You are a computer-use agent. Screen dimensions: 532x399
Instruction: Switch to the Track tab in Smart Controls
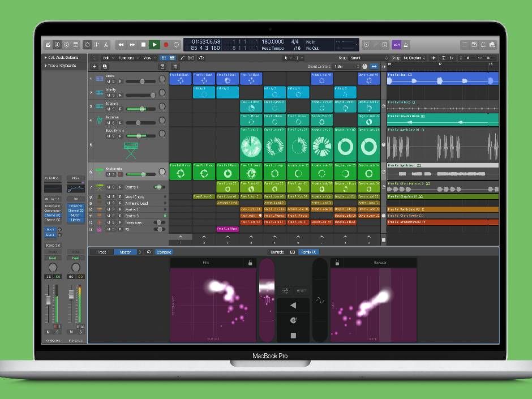point(102,252)
